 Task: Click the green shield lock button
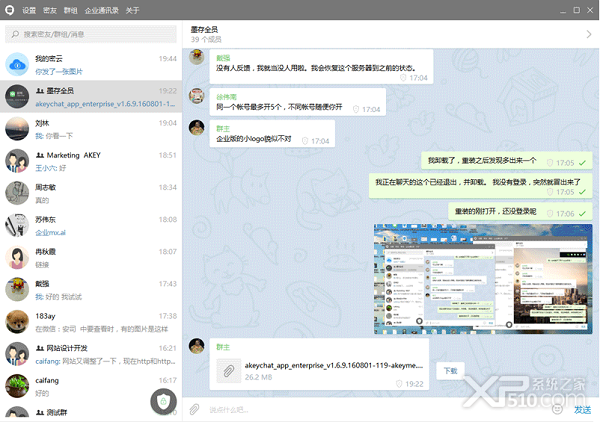tap(163, 401)
